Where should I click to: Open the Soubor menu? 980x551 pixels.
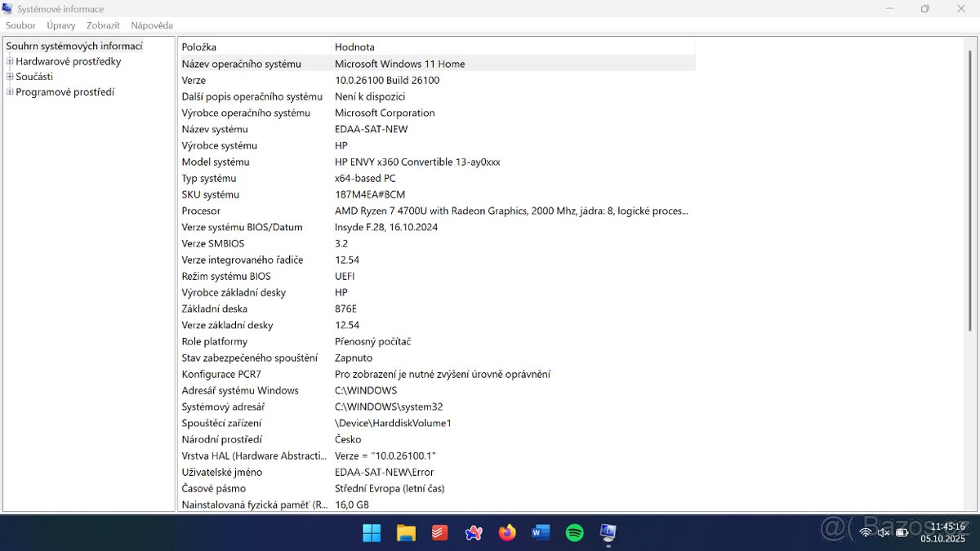coord(20,25)
